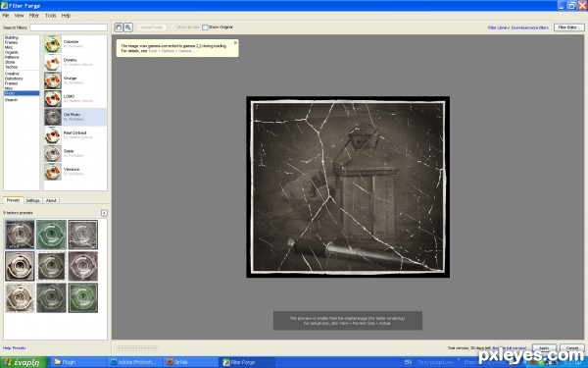This screenshot has width=588, height=368.
Task: Open the Help: Presets link
Action: click(x=15, y=348)
